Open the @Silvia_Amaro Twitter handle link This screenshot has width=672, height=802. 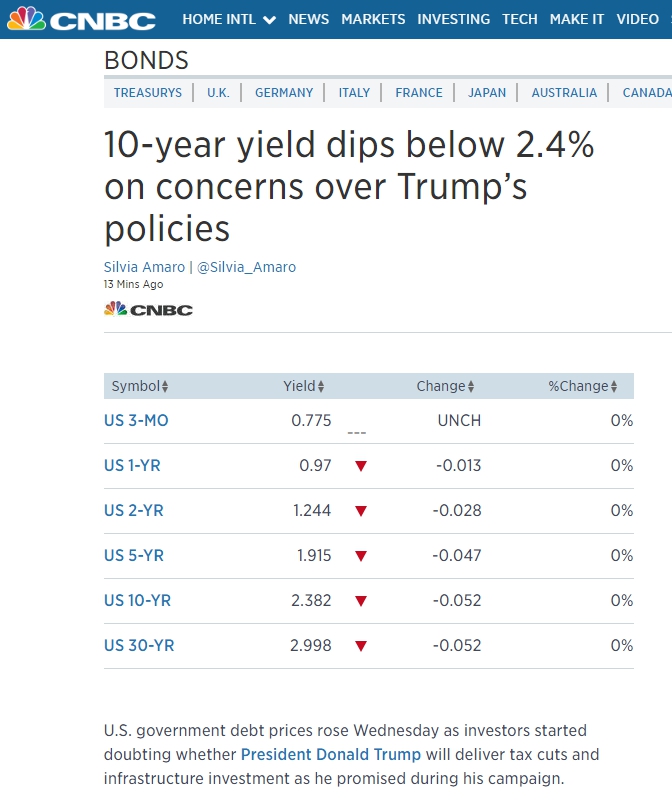pyautogui.click(x=246, y=267)
